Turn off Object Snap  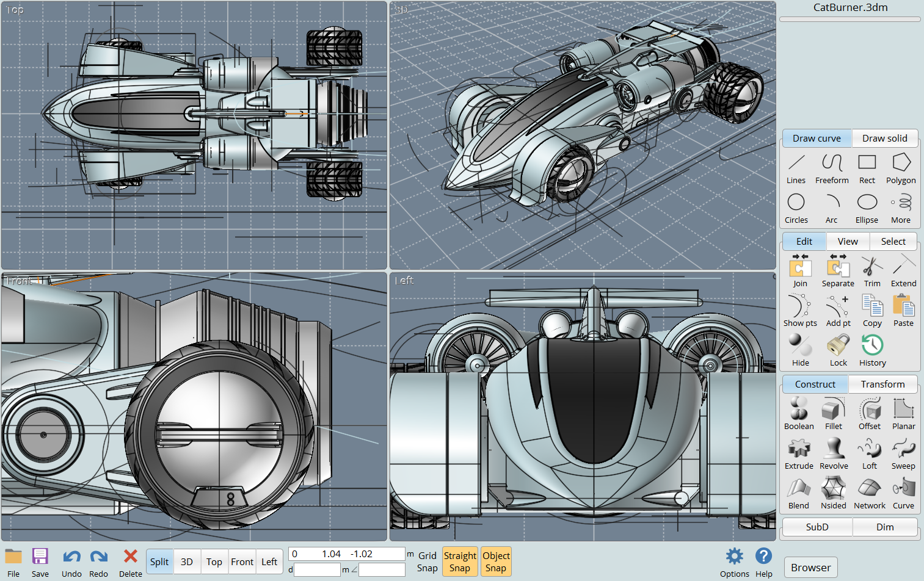point(496,561)
